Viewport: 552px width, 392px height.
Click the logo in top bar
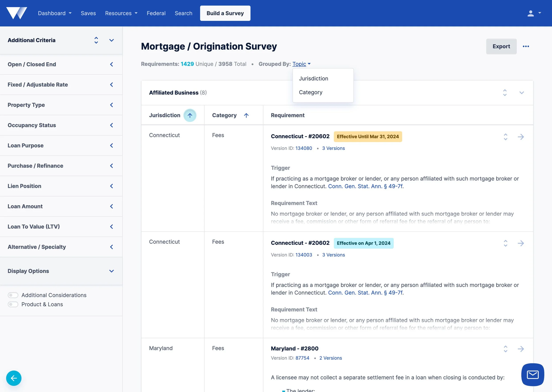click(x=16, y=13)
